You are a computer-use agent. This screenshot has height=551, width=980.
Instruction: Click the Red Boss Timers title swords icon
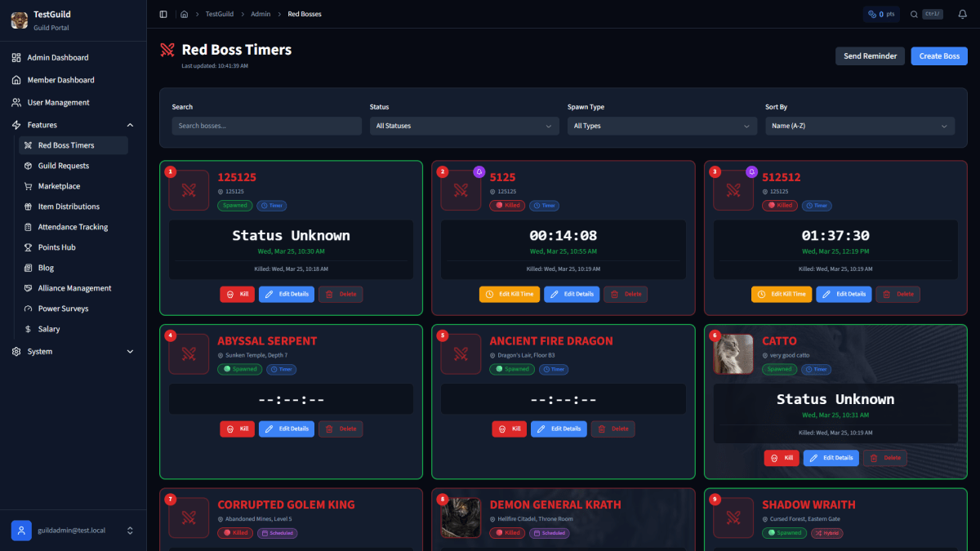tap(167, 50)
